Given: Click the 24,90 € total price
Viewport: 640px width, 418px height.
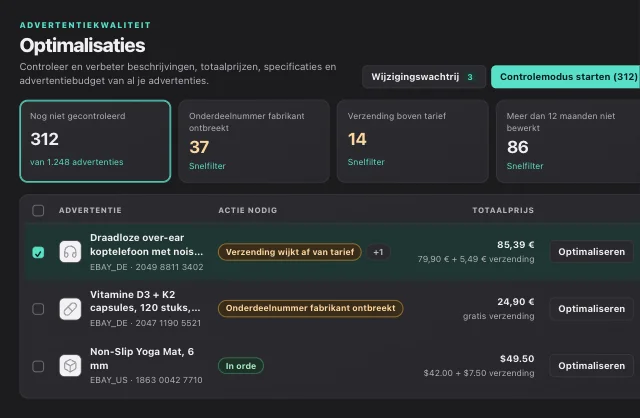Looking at the screenshot, I should coord(516,302).
